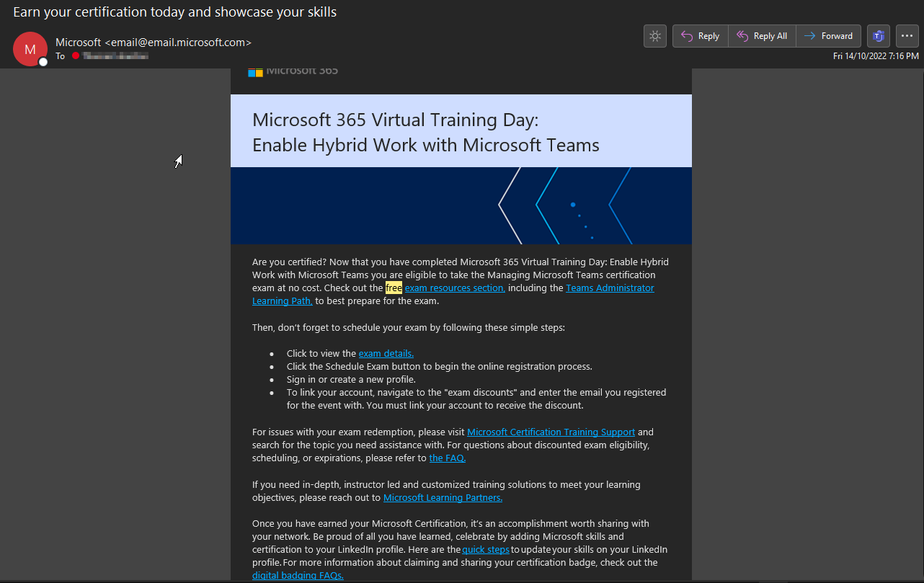This screenshot has height=583, width=924.
Task: Open the FAQ link
Action: pyautogui.click(x=448, y=458)
